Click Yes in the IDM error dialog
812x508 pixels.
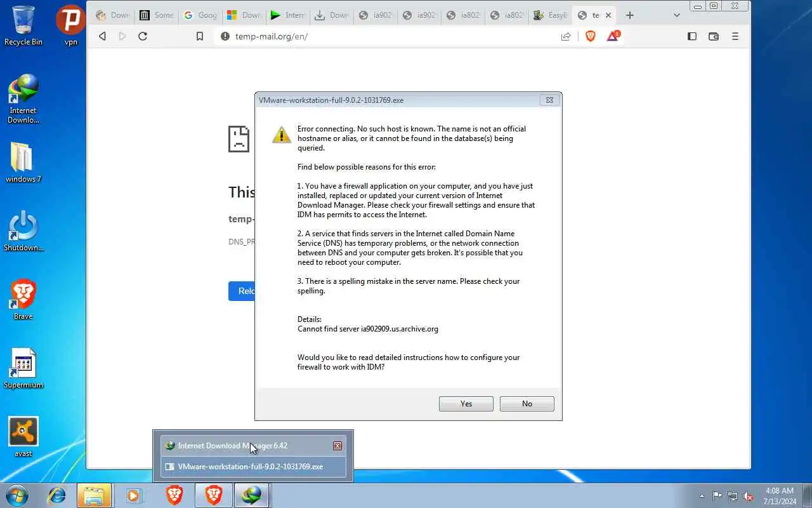click(x=466, y=404)
